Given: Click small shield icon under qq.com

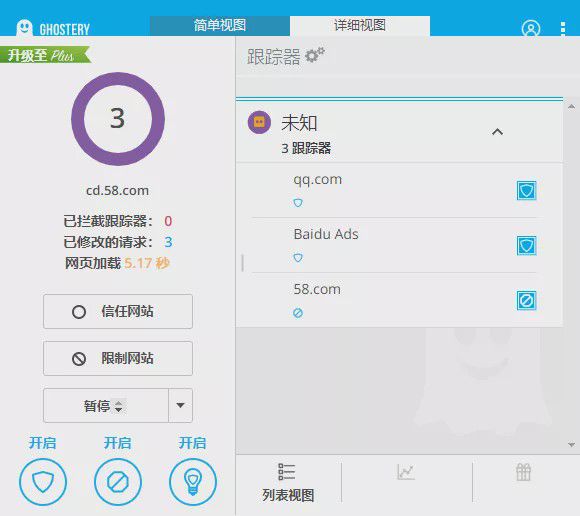Looking at the screenshot, I should click(x=298, y=203).
